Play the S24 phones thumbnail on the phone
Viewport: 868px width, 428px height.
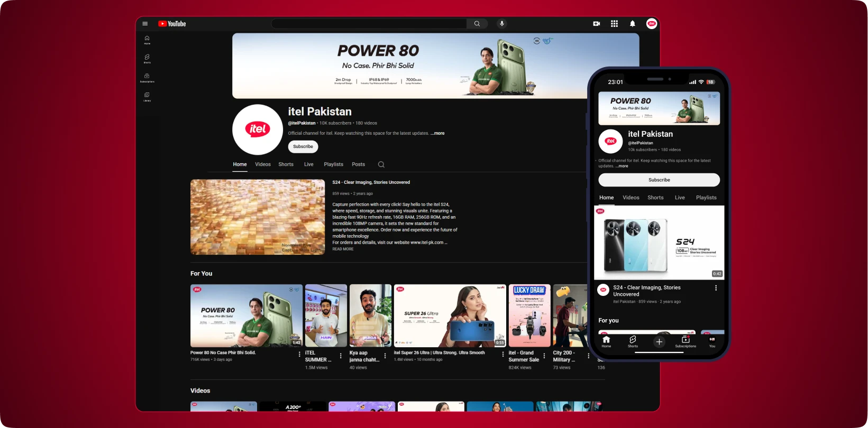[659, 243]
